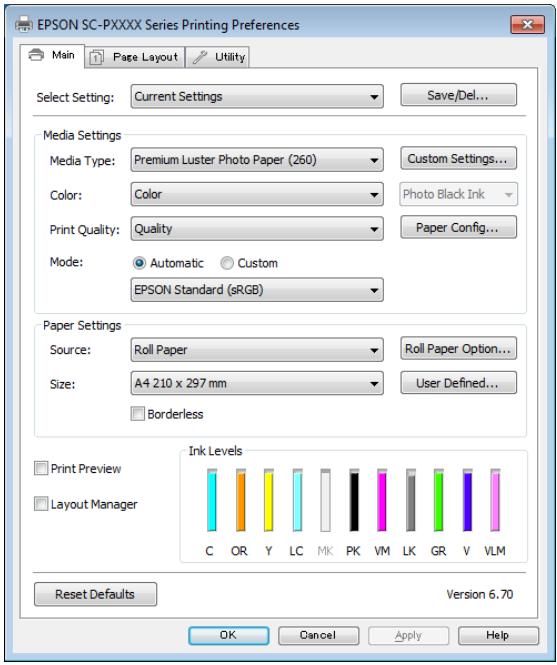Click the printer icon on Main tab

(36, 55)
